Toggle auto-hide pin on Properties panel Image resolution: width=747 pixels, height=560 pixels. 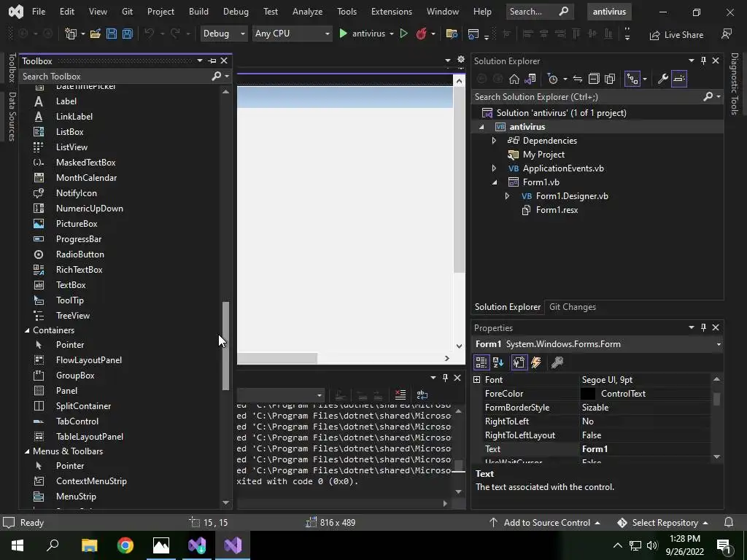(x=703, y=327)
